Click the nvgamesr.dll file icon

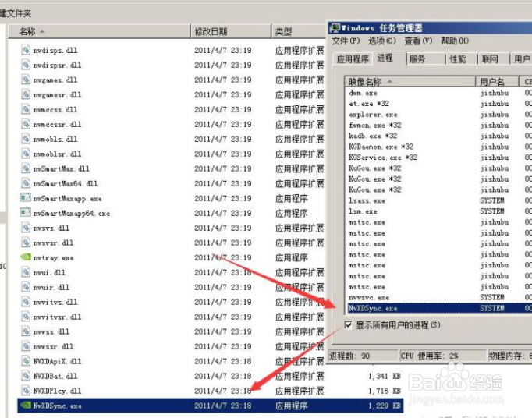click(26, 94)
